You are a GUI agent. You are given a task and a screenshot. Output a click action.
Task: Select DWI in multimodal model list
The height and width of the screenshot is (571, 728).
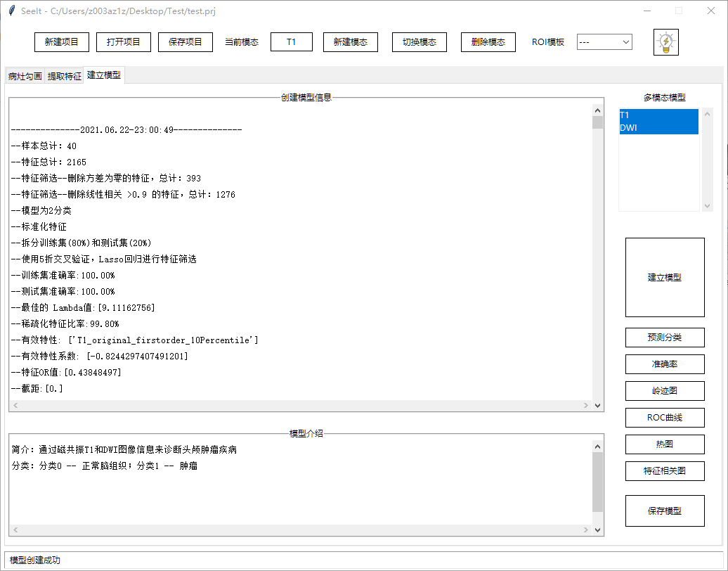[x=659, y=128]
